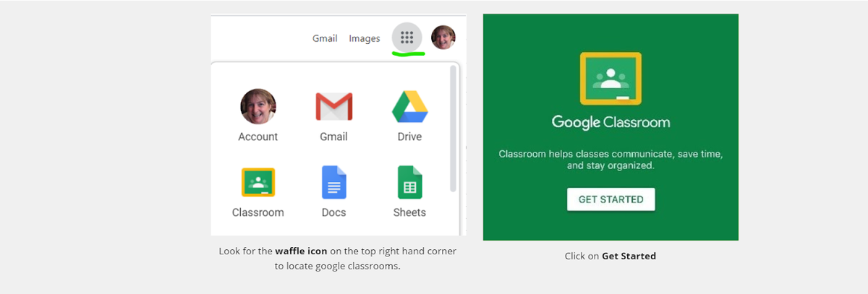Select the "Classroom" label in apps grid
Image resolution: width=868 pixels, height=294 pixels.
258,212
